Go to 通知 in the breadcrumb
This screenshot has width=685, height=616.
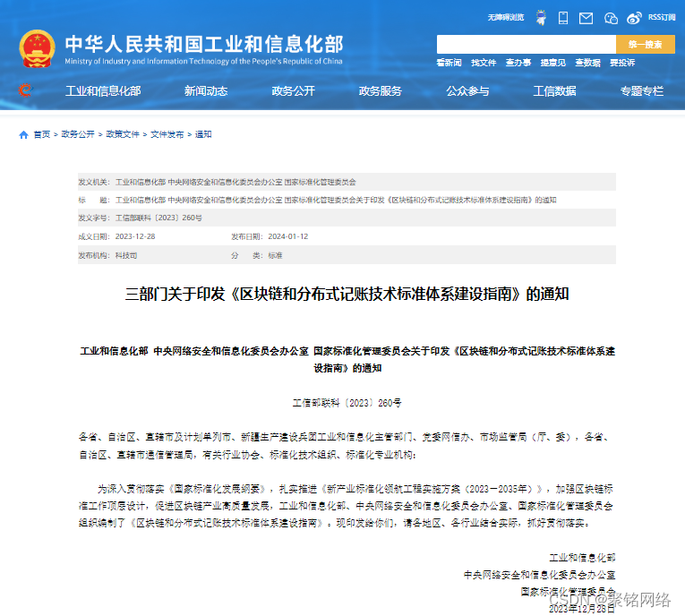point(203,134)
